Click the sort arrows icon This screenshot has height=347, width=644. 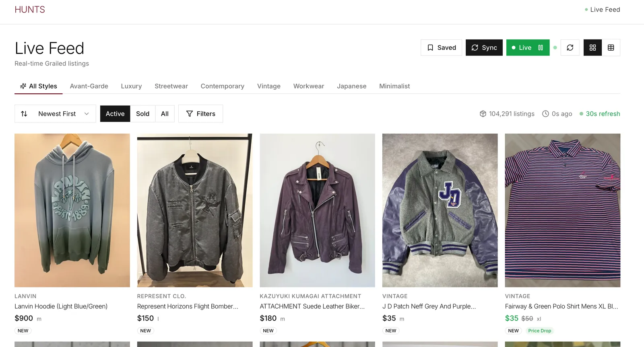click(x=25, y=114)
